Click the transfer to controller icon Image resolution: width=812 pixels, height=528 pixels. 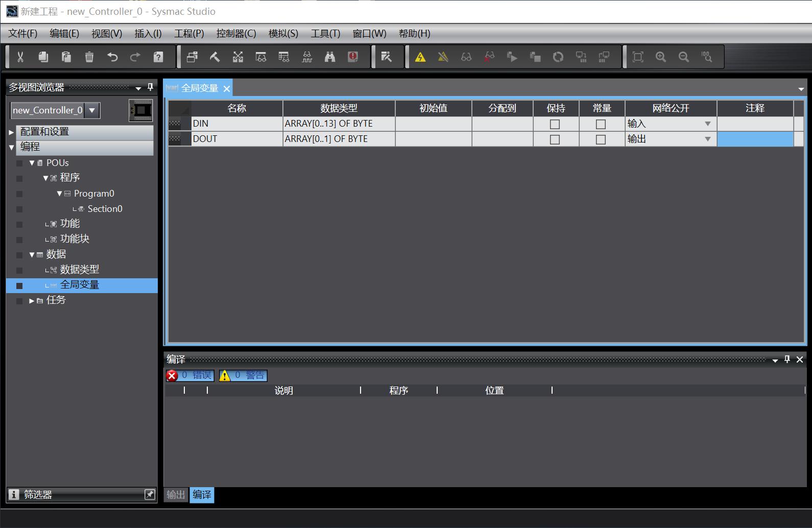(x=581, y=57)
